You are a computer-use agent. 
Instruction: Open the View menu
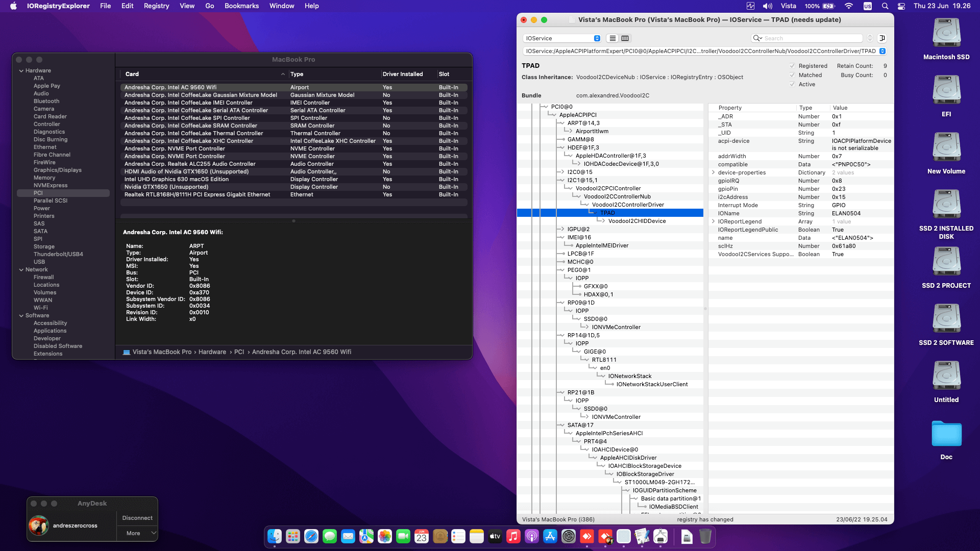(x=187, y=6)
